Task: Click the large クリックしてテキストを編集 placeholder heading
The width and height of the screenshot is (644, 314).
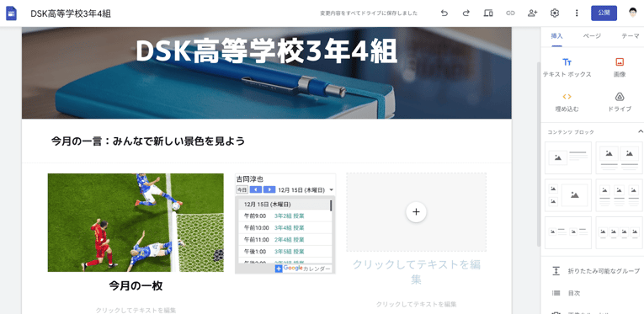Action: (416, 272)
